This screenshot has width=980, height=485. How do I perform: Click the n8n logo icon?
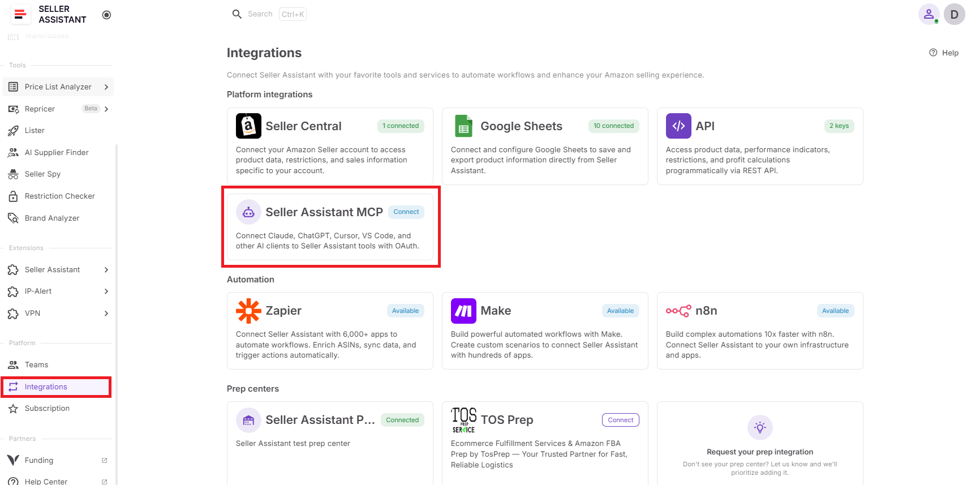click(678, 311)
